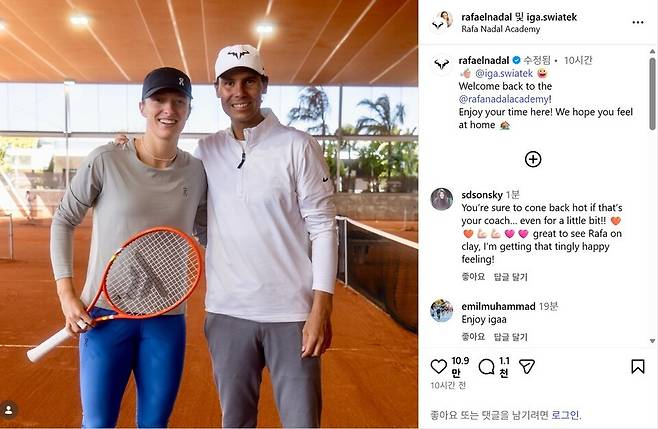This screenshot has height=429, width=658.
Task: Open emilmuhammad's profile avatar
Action: pyautogui.click(x=441, y=311)
